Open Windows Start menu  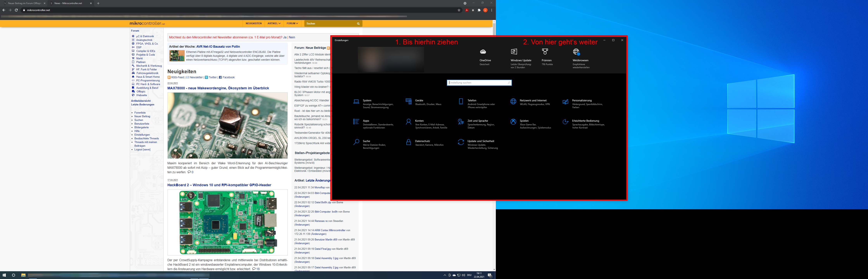4,275
